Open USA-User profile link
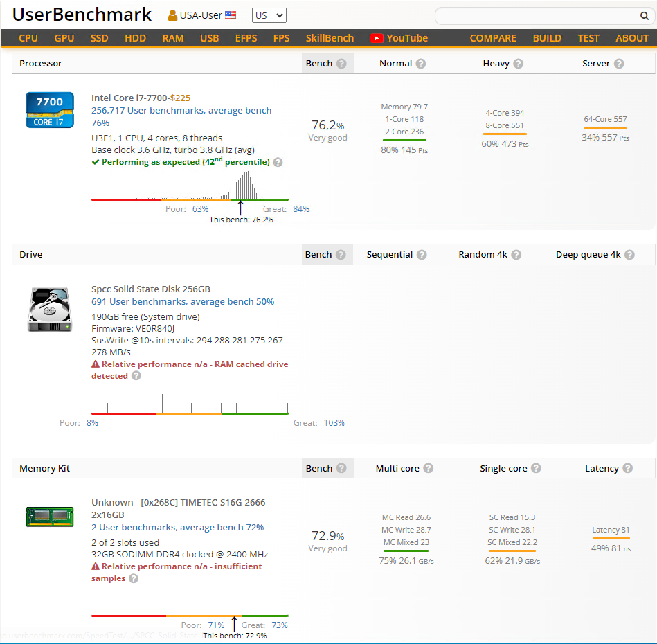657x644 pixels. click(201, 15)
